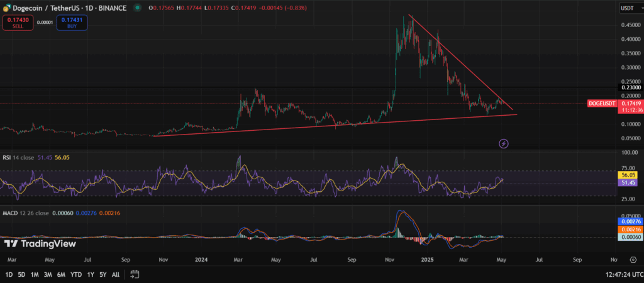Screen dimensions: 644x283
Task: Select the YTD time range
Action: (x=76, y=274)
